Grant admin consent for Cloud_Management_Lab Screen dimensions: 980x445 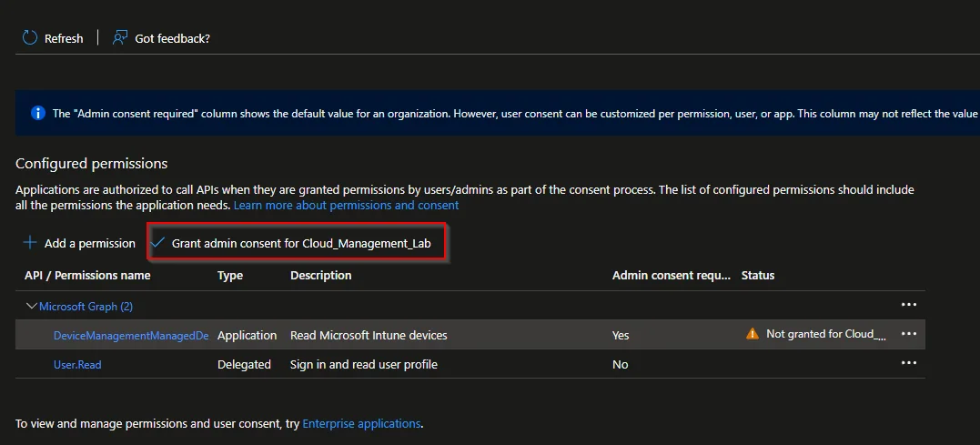(x=301, y=243)
